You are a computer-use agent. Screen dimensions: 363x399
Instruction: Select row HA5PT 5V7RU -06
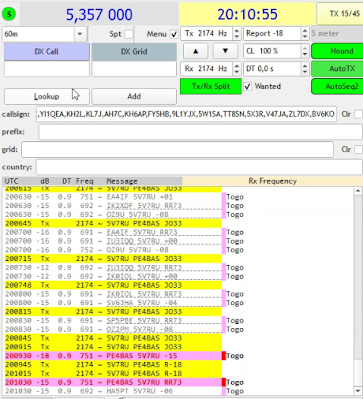coord(113,391)
